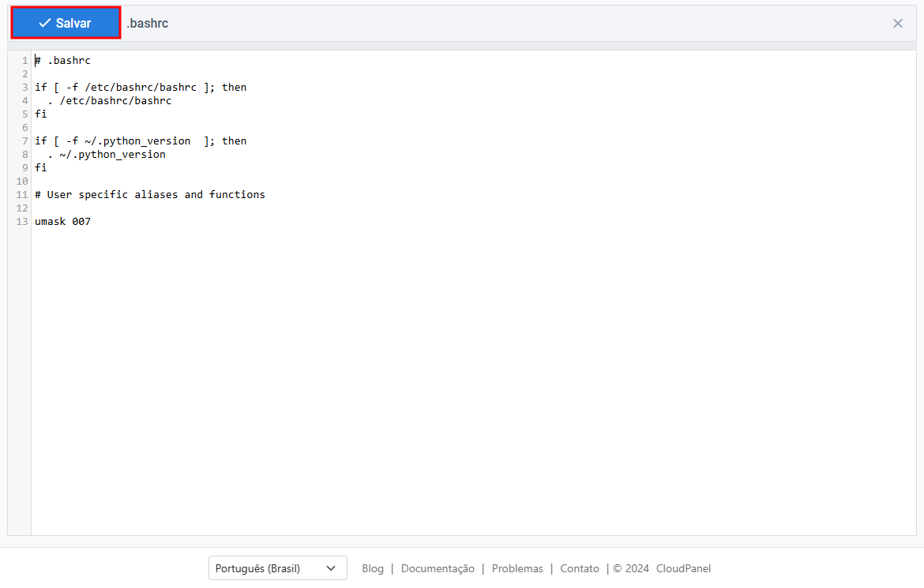Open the Contato footer link
Viewport: 924px width, 588px height.
(x=580, y=568)
